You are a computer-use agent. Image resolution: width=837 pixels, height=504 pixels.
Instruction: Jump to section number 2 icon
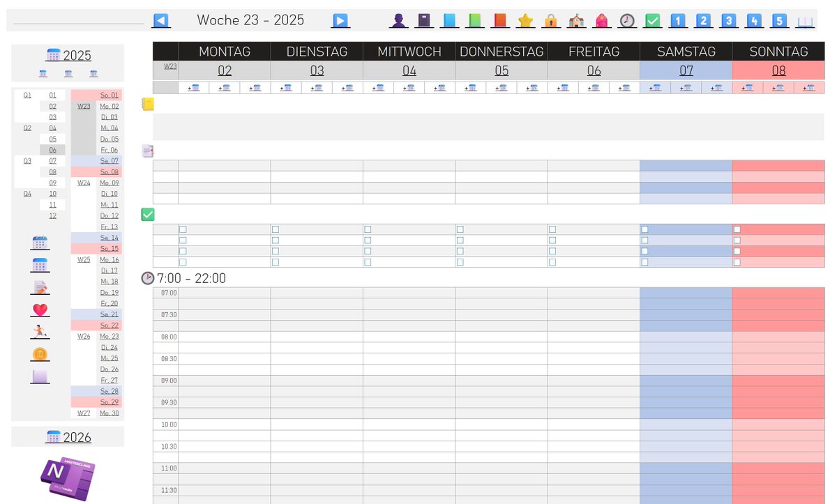pos(703,20)
